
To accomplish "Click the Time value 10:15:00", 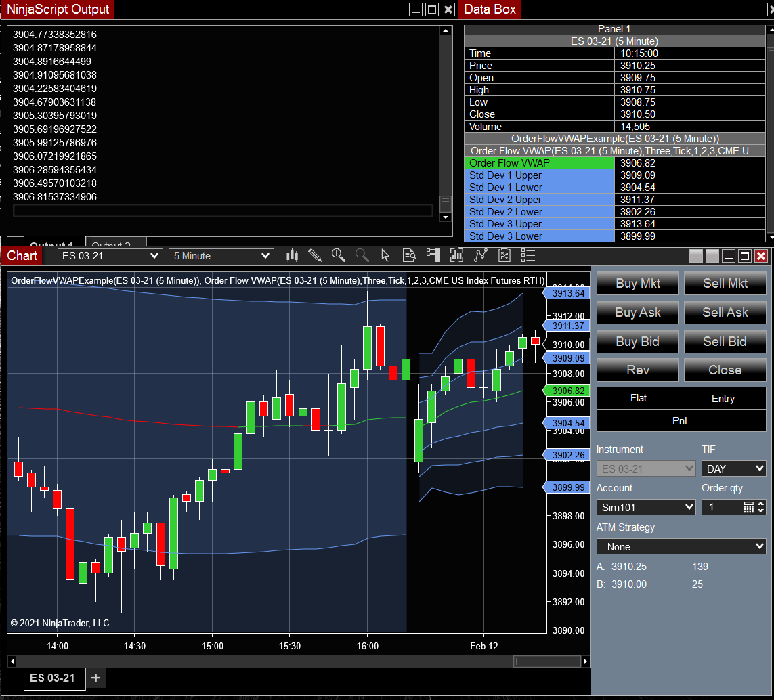I will coord(639,53).
